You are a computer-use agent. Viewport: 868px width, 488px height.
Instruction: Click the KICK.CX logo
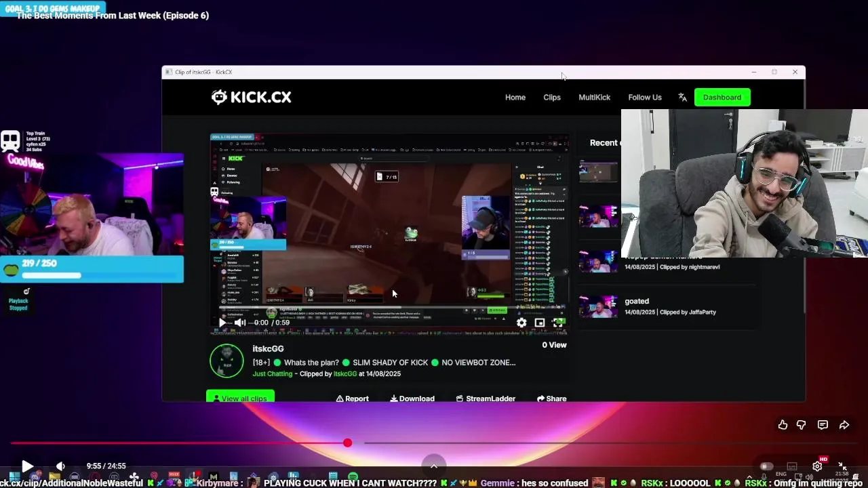pos(251,97)
